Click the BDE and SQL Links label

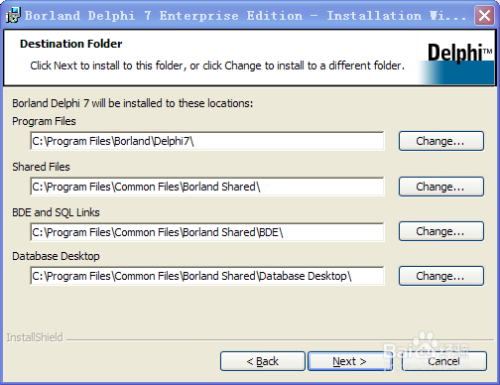(x=56, y=212)
